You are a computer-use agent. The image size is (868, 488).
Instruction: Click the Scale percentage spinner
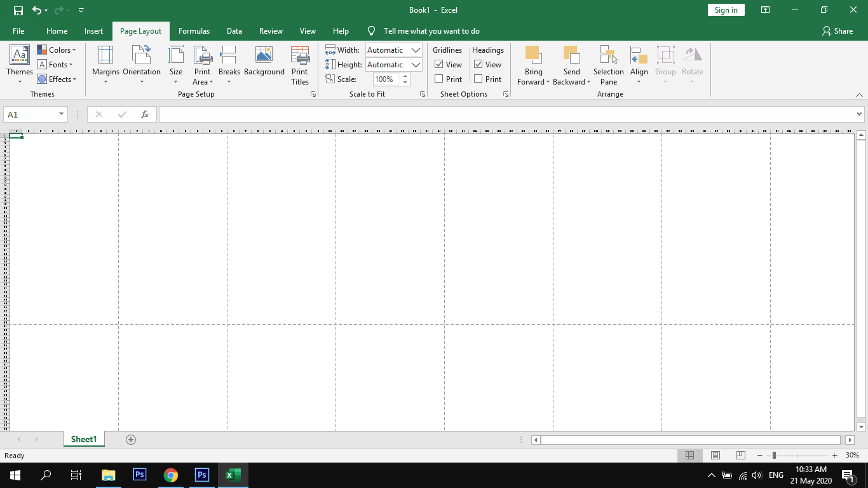pyautogui.click(x=405, y=79)
